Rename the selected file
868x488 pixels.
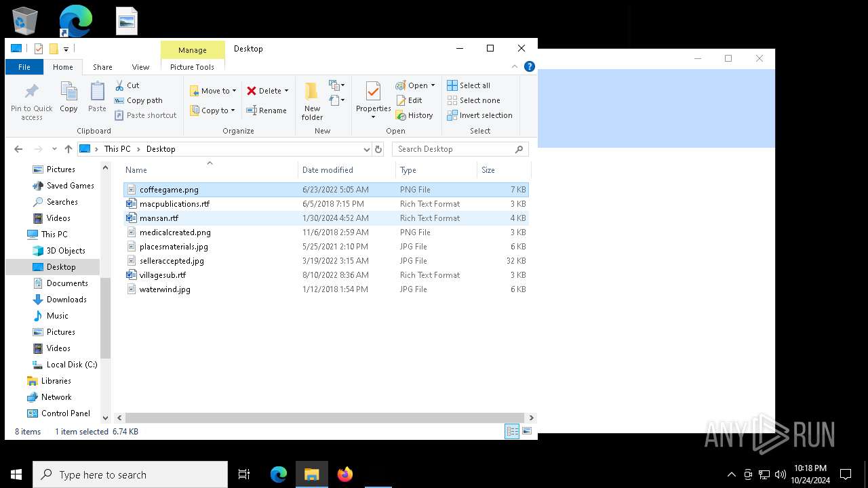[x=267, y=110]
